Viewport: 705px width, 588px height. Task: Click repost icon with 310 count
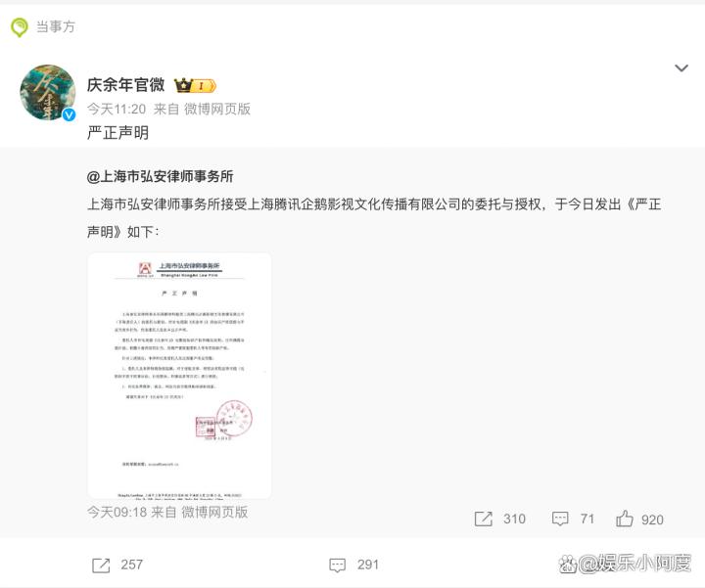click(x=484, y=519)
